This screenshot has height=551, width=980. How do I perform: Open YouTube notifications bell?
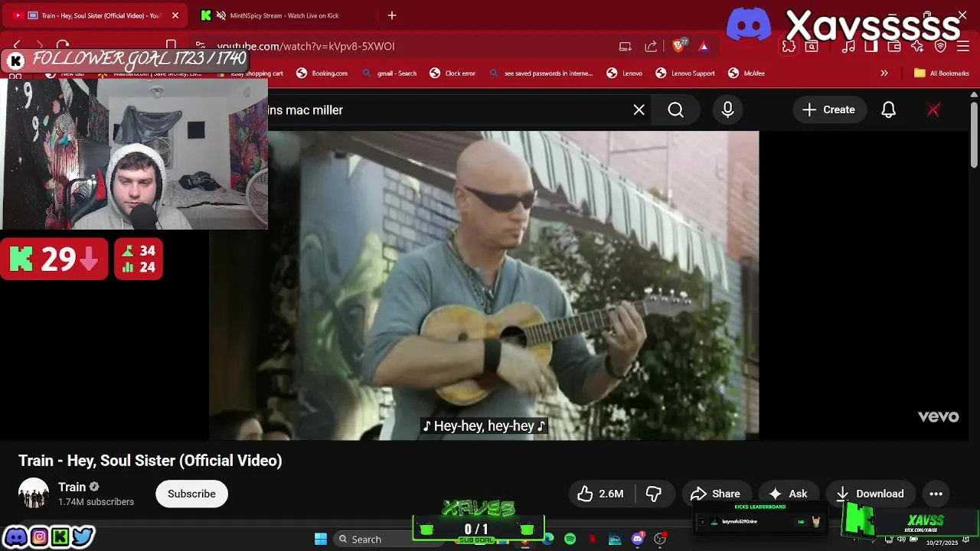(x=888, y=110)
